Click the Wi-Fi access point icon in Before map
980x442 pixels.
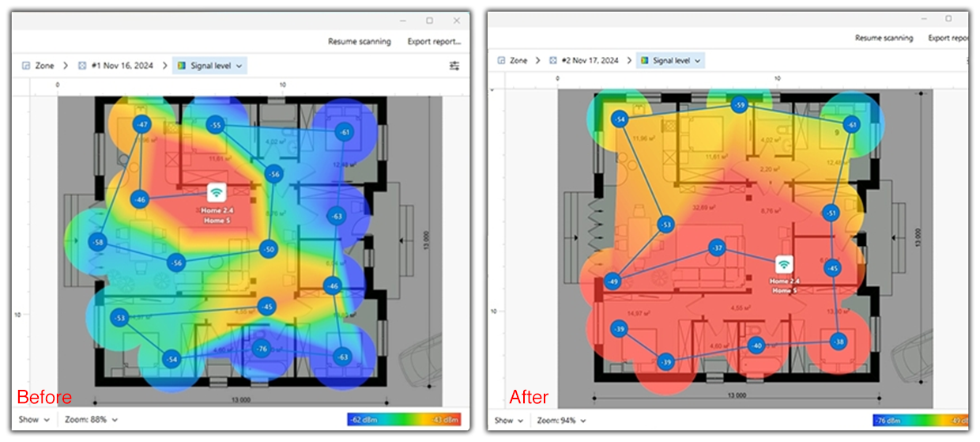pyautogui.click(x=217, y=192)
